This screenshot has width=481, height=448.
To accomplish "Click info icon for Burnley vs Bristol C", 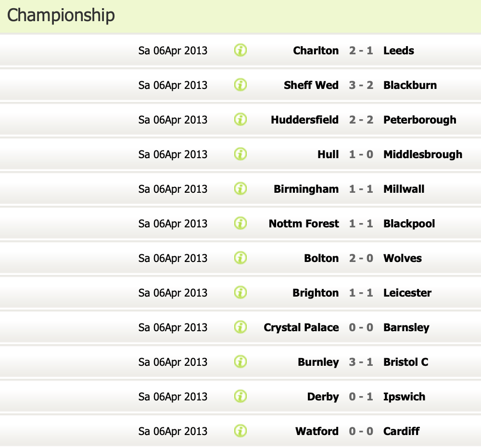I will point(240,362).
